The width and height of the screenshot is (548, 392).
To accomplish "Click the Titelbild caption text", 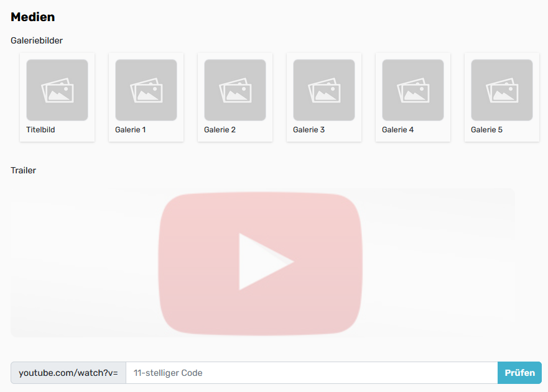I will click(40, 130).
